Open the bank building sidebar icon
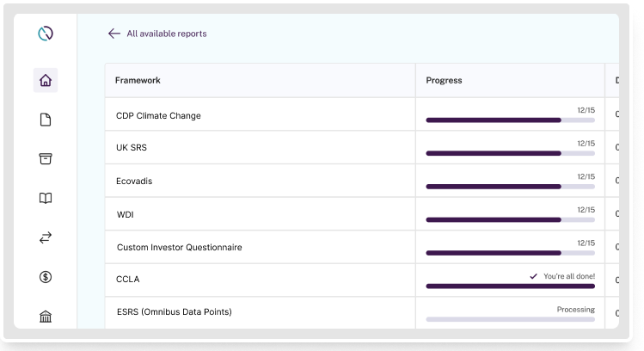Image resolution: width=644 pixels, height=351 pixels. 46,317
